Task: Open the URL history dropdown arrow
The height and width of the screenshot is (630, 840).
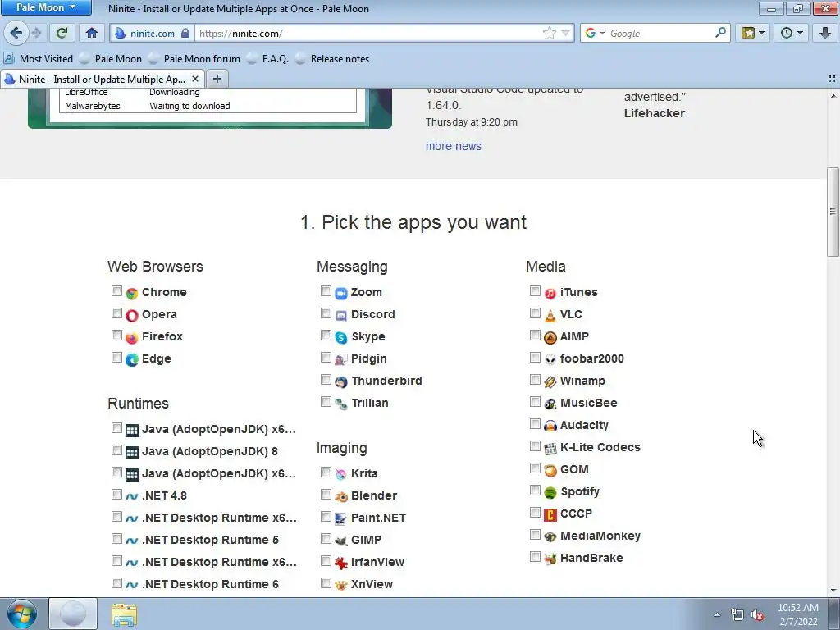Action: [x=566, y=33]
